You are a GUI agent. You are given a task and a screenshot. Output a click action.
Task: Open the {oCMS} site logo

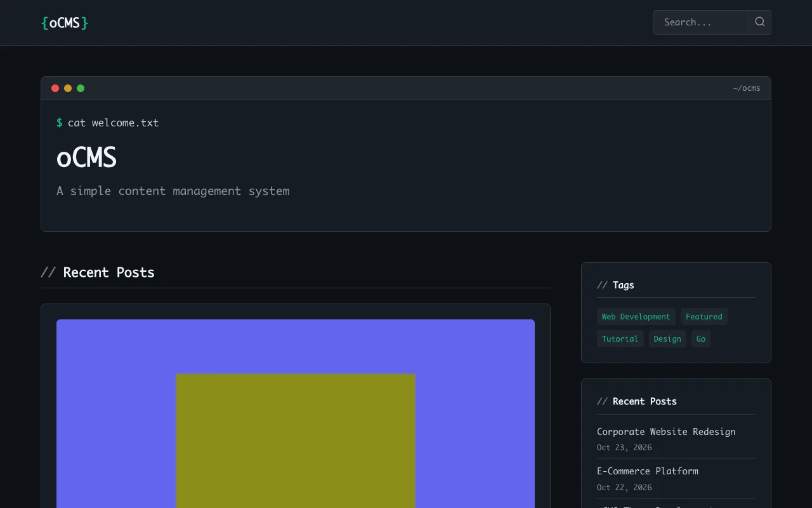pos(65,23)
